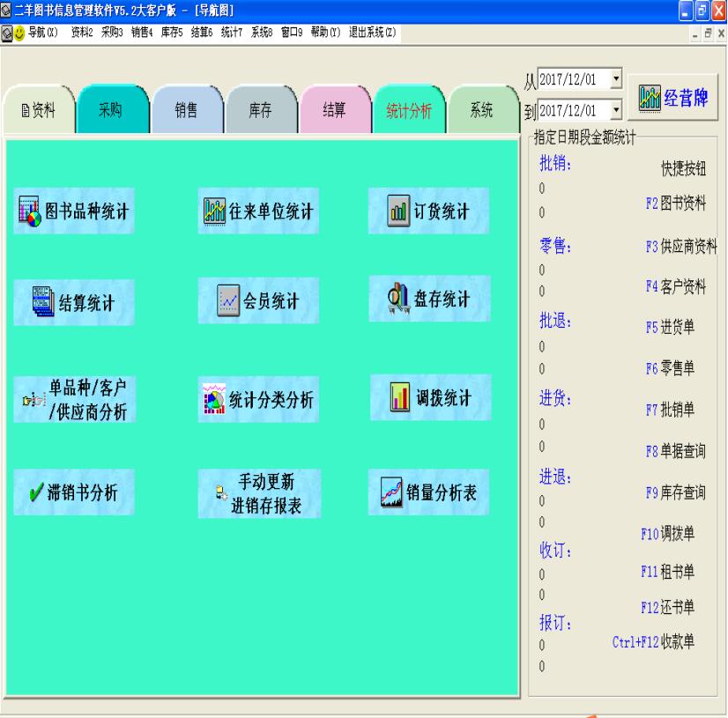This screenshot has width=728, height=718.
Task: Click the F2 图书资料 shortcut
Action: [x=675, y=204]
